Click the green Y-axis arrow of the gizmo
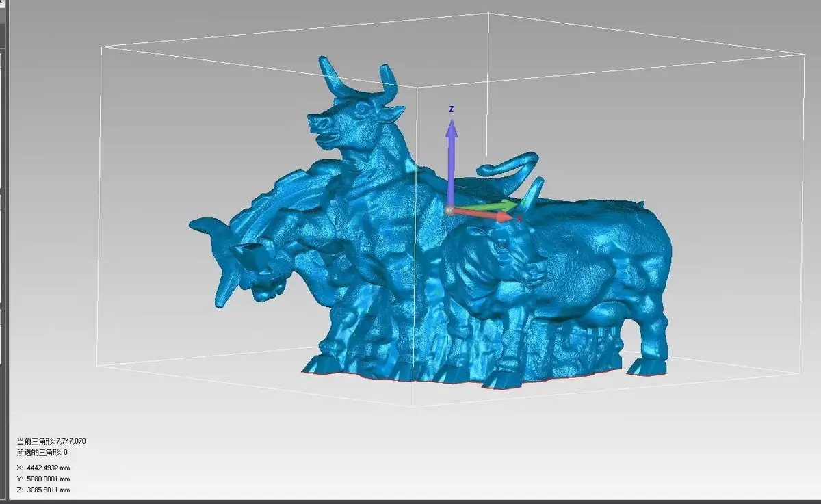821x504 pixels. coord(487,206)
